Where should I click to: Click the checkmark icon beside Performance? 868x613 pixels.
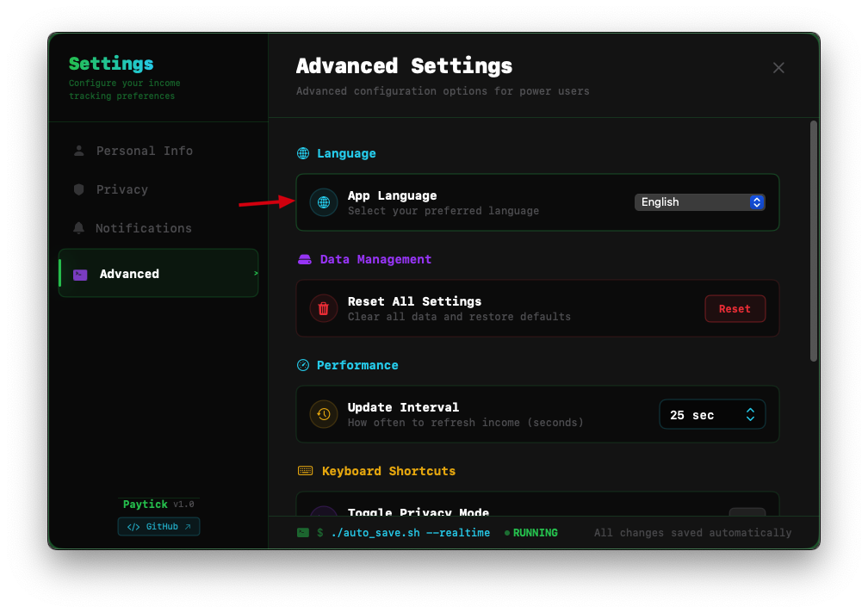[303, 365]
